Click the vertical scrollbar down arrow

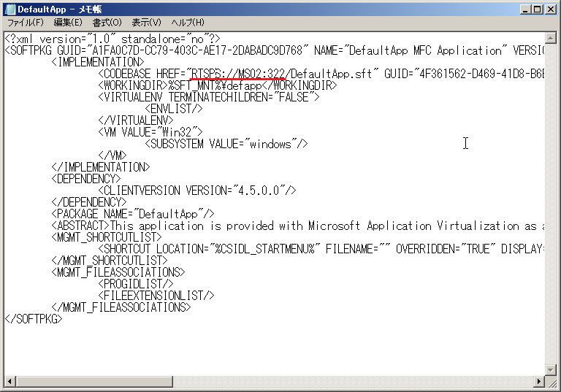(x=550, y=370)
